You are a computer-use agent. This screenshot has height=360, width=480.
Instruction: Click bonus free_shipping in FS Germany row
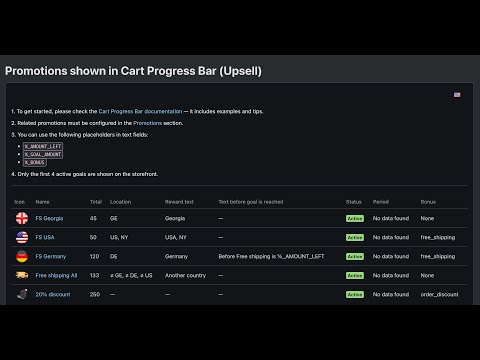coord(438,256)
